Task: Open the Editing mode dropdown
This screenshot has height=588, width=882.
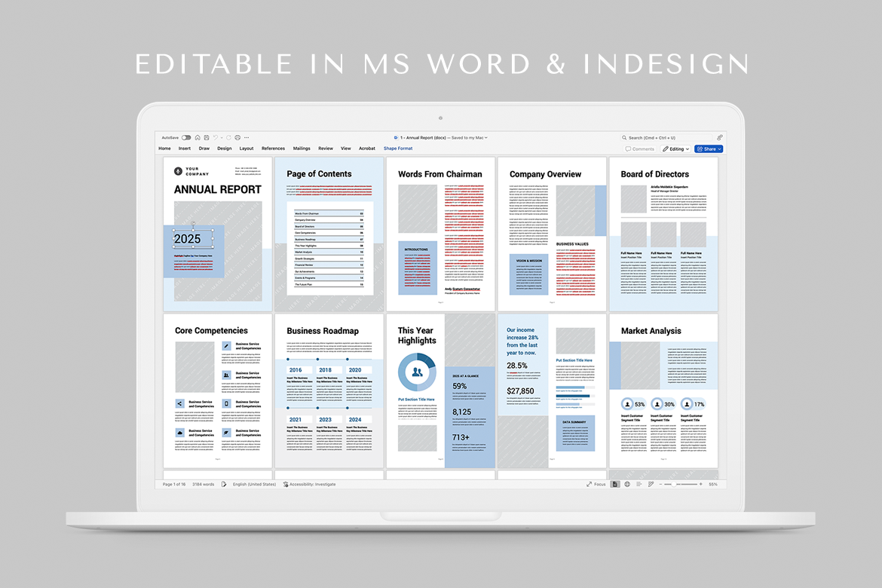Action: coord(675,149)
